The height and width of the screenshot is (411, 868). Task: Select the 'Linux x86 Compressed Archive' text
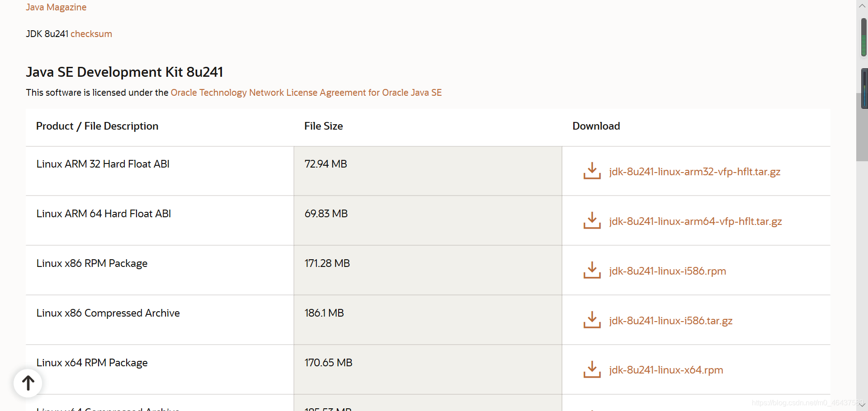click(108, 313)
